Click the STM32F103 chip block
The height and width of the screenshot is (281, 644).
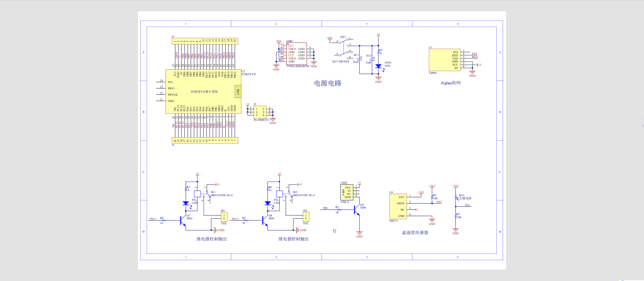pyautogui.click(x=201, y=91)
